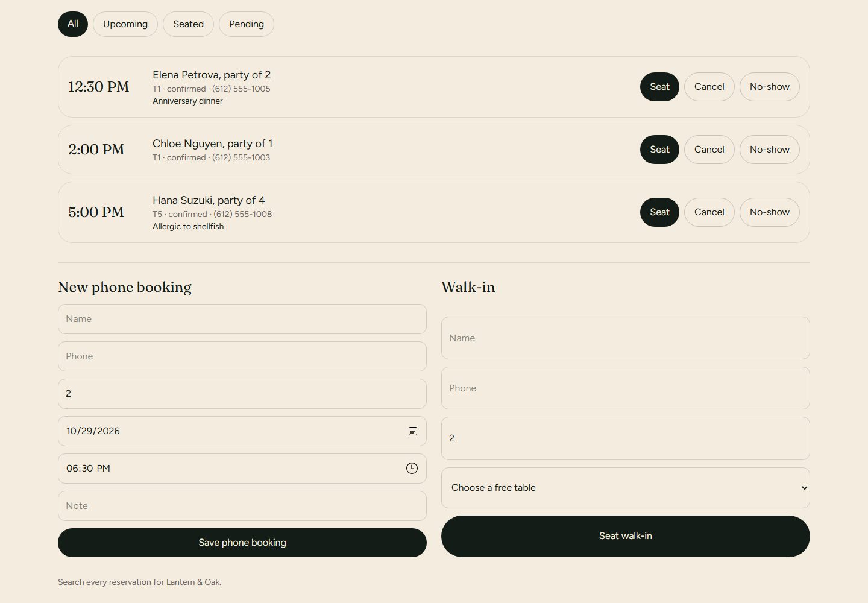This screenshot has width=868, height=603.
Task: Mark Hana Suzuki as No-show
Action: point(770,212)
